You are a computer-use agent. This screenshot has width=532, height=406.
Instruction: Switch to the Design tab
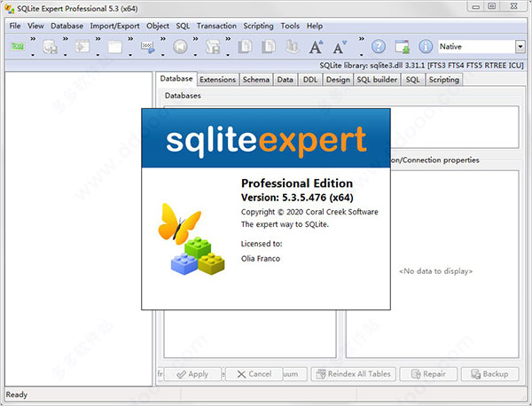point(338,80)
